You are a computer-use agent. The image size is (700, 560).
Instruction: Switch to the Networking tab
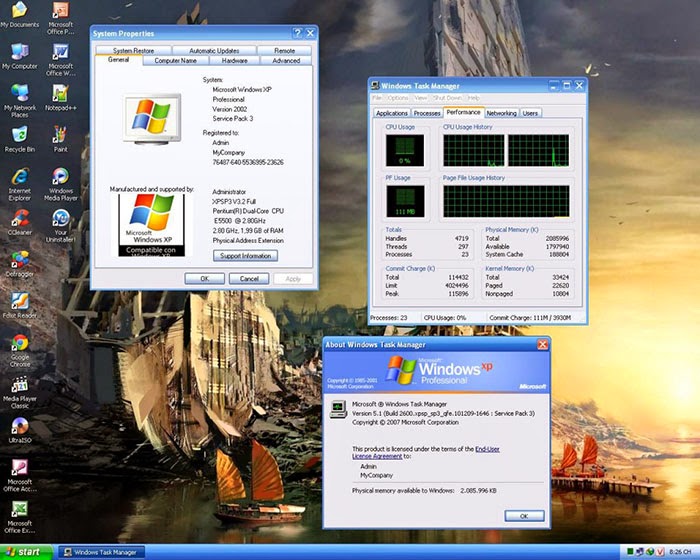click(501, 113)
